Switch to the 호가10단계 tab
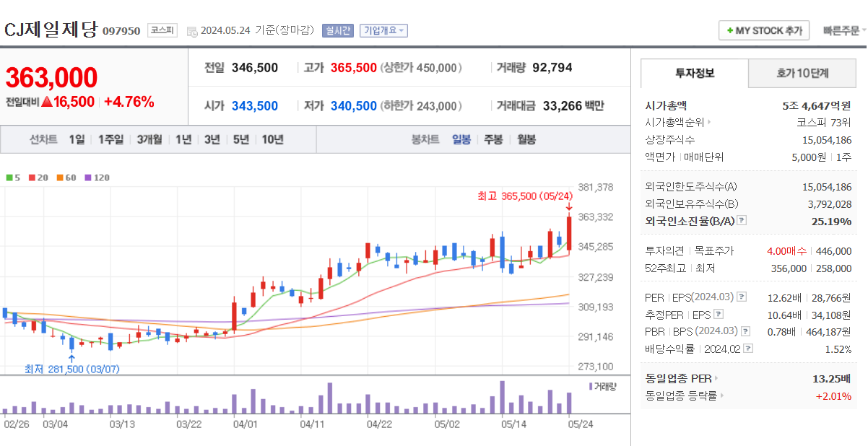This screenshot has height=446, width=868. pyautogui.click(x=802, y=73)
